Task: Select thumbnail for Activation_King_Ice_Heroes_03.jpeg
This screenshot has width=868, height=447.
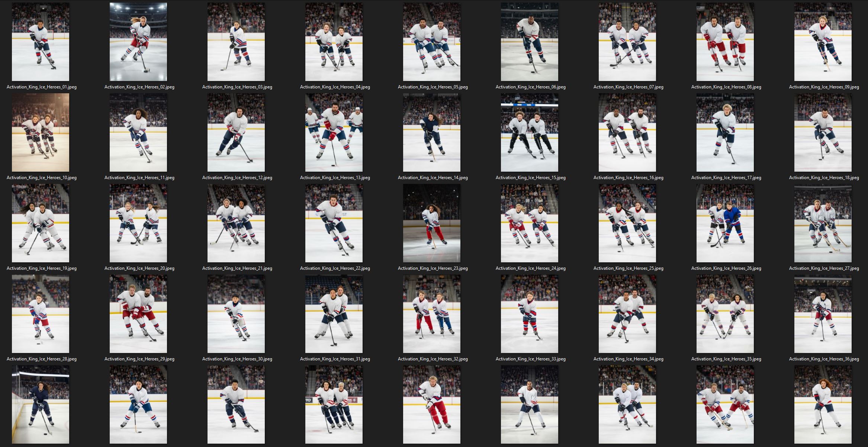Action: pyautogui.click(x=236, y=42)
